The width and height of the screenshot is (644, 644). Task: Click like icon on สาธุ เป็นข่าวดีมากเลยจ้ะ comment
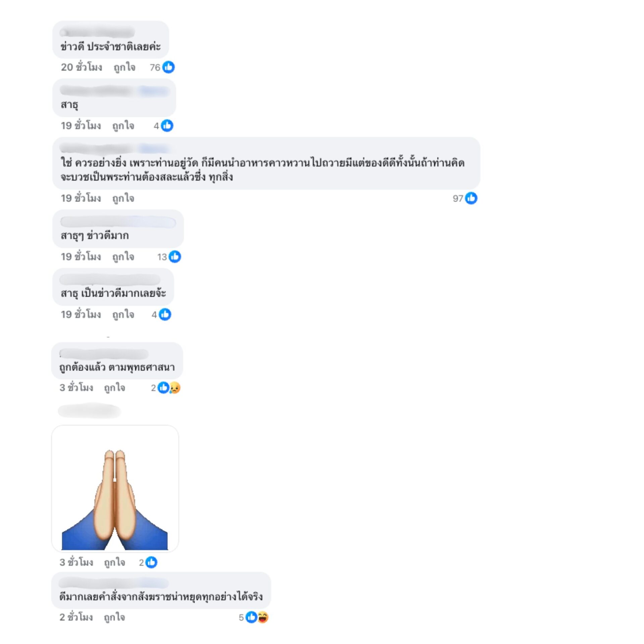point(165,315)
